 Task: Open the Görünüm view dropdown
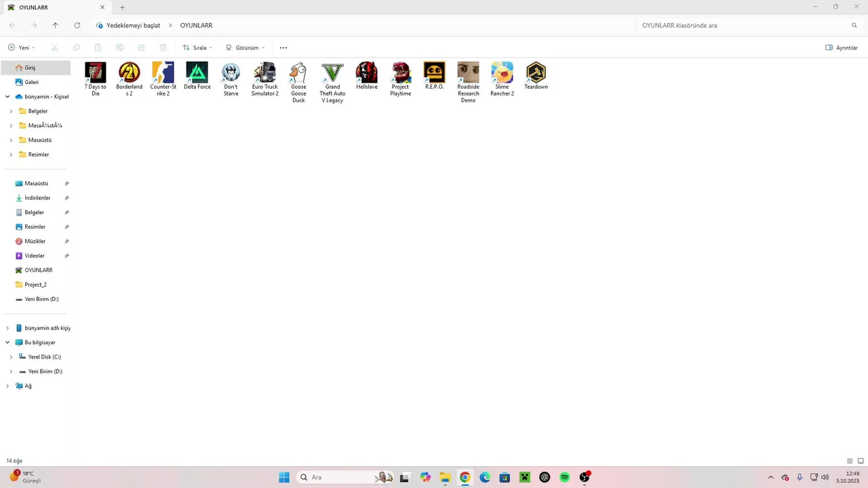[245, 47]
